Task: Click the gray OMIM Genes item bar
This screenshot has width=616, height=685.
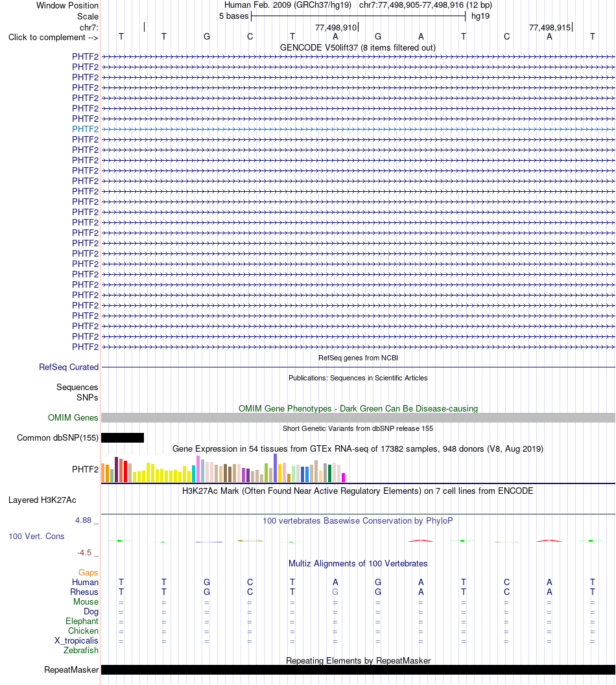Action: [x=358, y=417]
